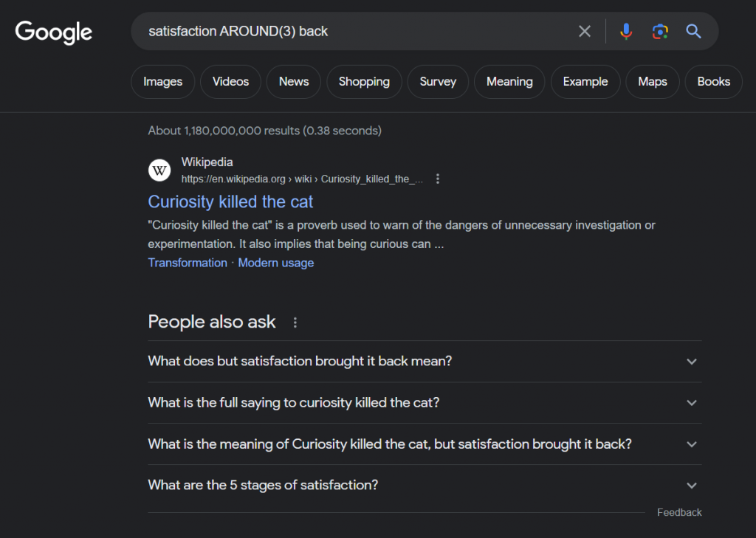This screenshot has width=756, height=538.
Task: Switch to the Images tab
Action: tap(163, 82)
